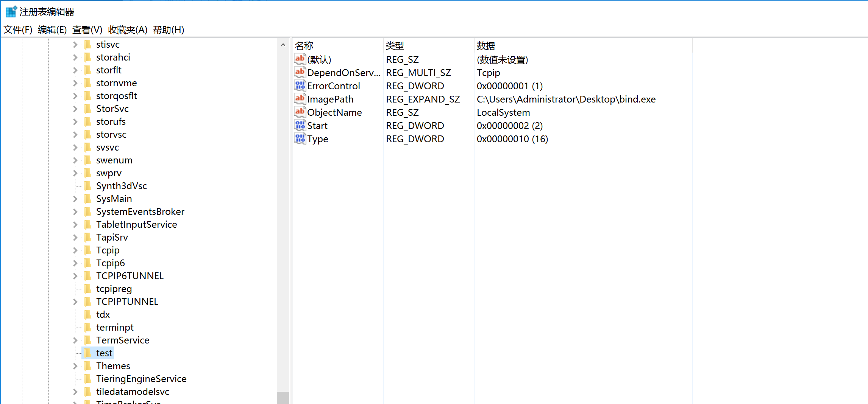
Task: Open the 编辑(E) menu
Action: pos(52,30)
